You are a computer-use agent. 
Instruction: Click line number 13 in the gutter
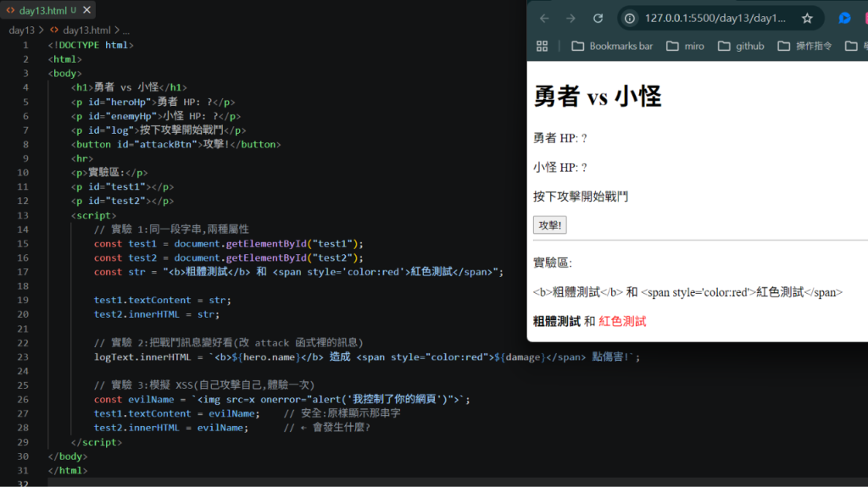coord(23,215)
